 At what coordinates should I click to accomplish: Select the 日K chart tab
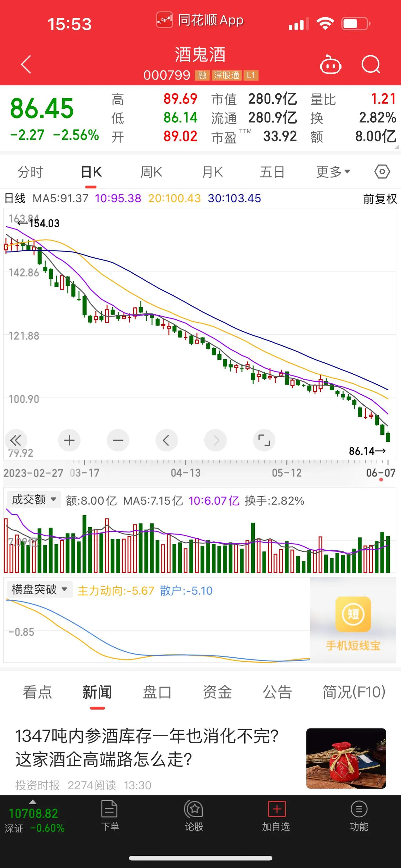click(x=91, y=172)
